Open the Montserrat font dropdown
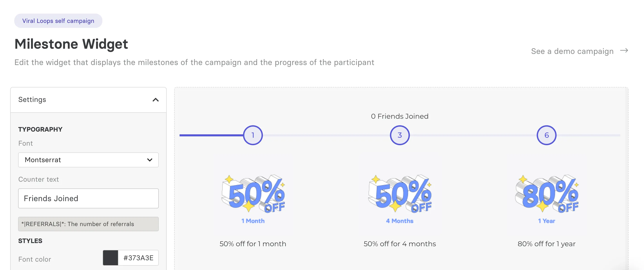 coord(88,160)
